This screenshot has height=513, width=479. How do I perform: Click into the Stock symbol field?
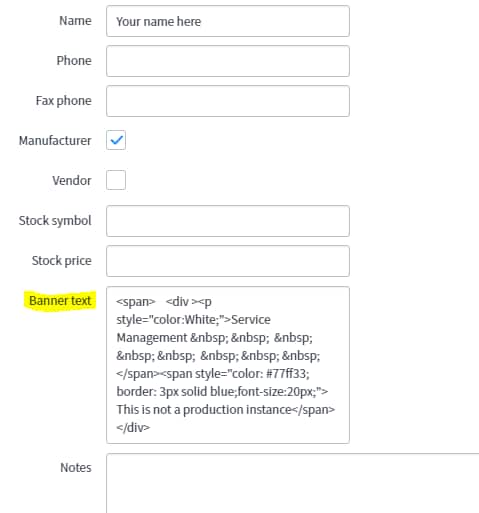point(228,221)
